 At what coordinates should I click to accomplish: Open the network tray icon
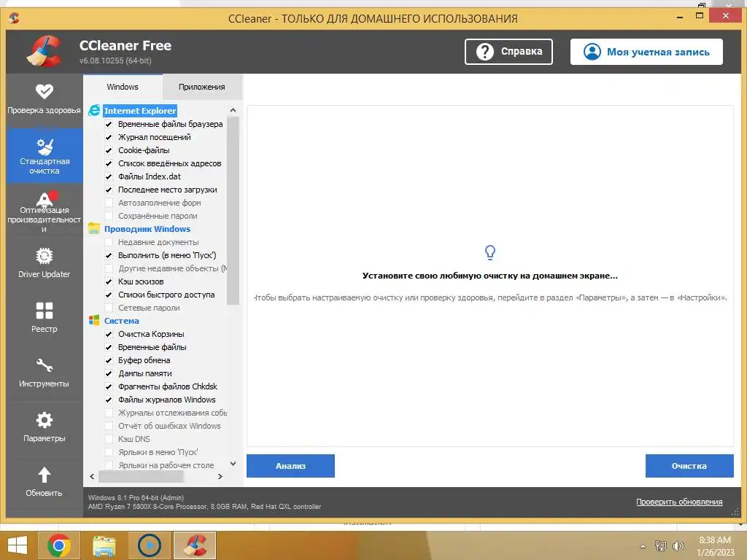pyautogui.click(x=660, y=546)
